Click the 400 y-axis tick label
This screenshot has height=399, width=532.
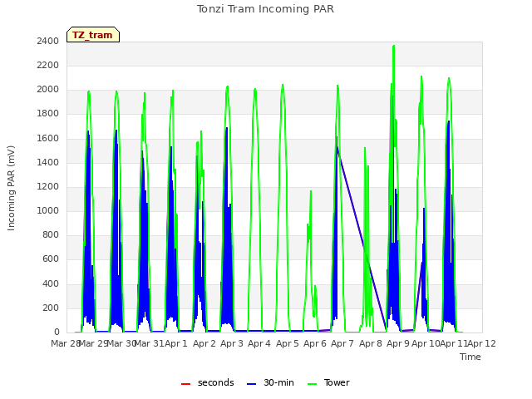51,283
